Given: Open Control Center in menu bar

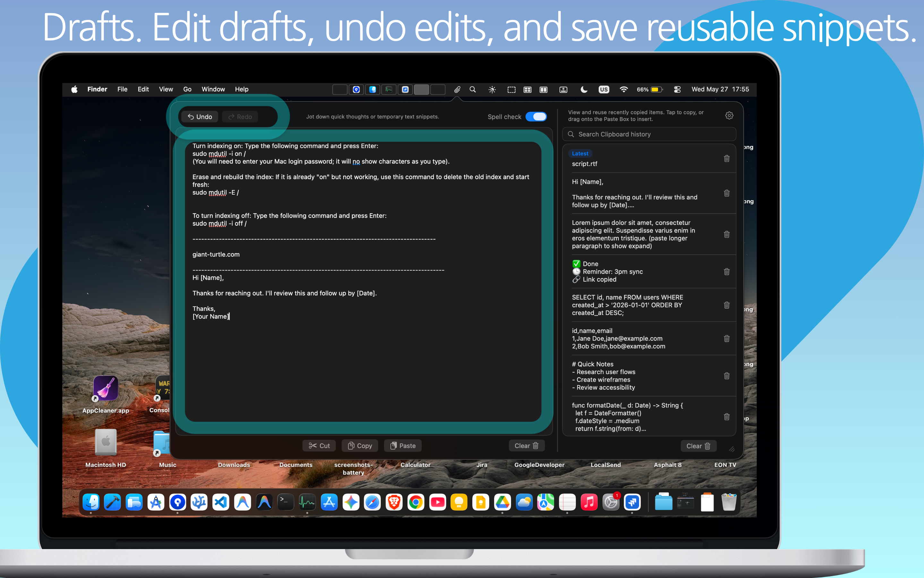Looking at the screenshot, I should pyautogui.click(x=677, y=90).
